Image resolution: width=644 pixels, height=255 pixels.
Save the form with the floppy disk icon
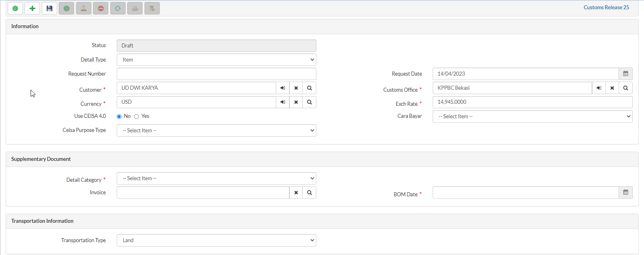[50, 8]
